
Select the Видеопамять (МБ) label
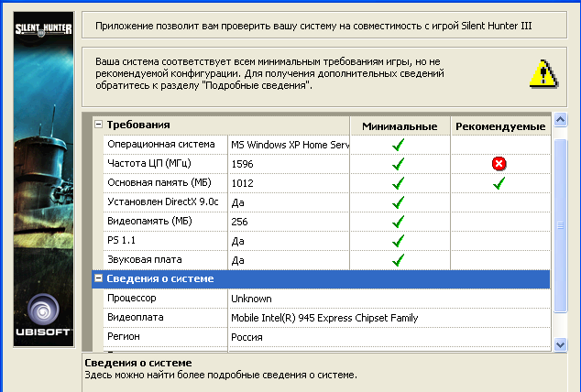pyautogui.click(x=149, y=221)
